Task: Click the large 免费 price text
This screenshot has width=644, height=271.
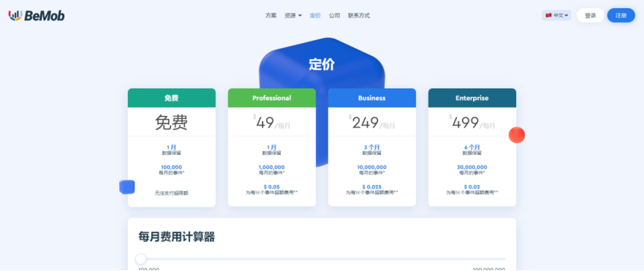Action: (x=171, y=123)
